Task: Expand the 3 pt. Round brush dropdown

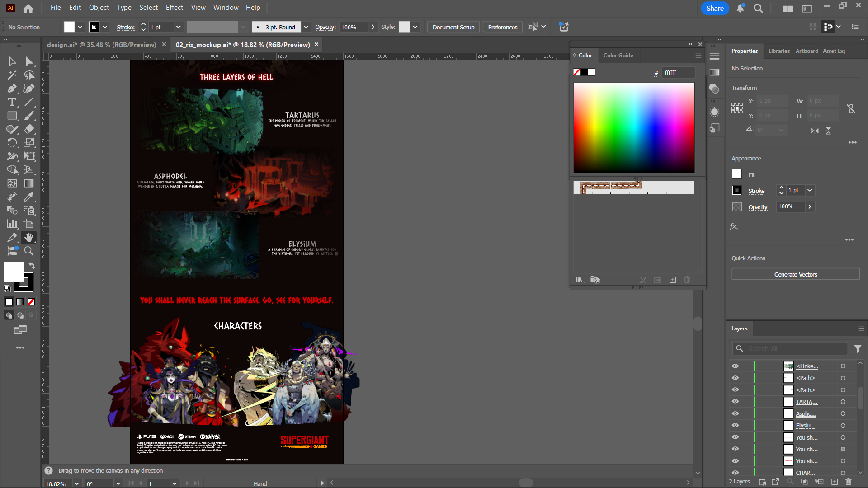Action: [x=306, y=27]
